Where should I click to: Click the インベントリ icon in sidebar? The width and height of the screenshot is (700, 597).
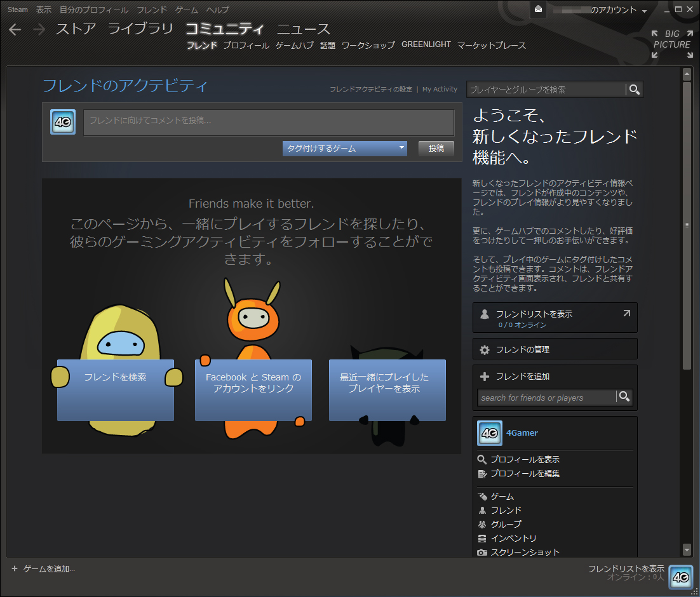coord(482,538)
